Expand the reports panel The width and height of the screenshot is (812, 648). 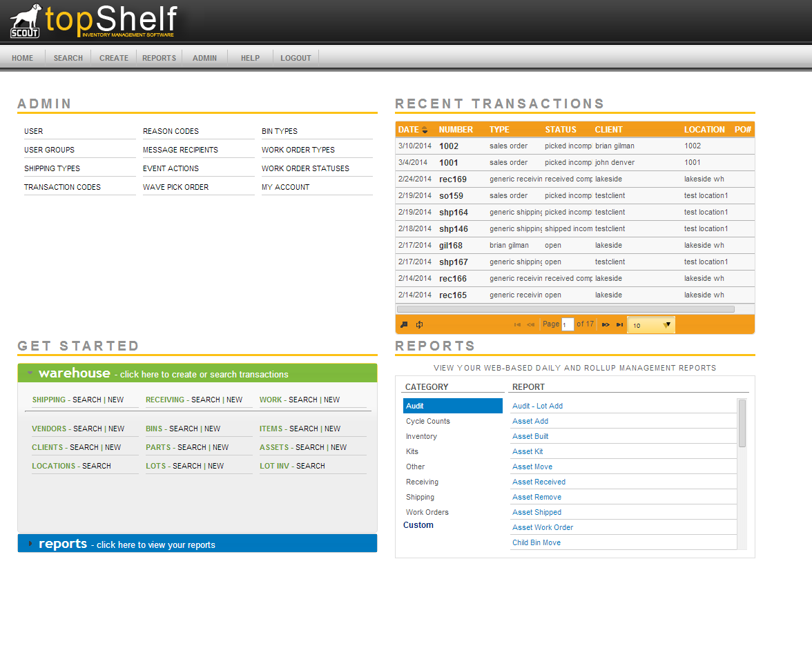point(29,543)
